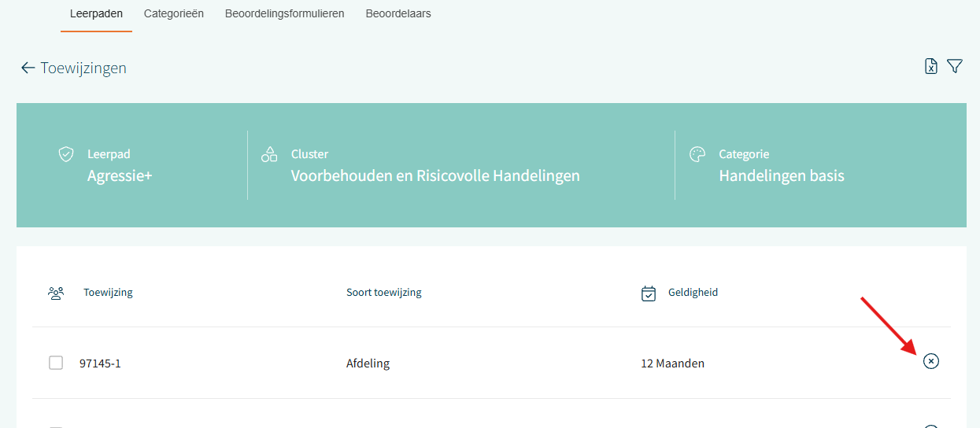
Task: Click the people icon in the Toewijzing header
Action: 56,293
